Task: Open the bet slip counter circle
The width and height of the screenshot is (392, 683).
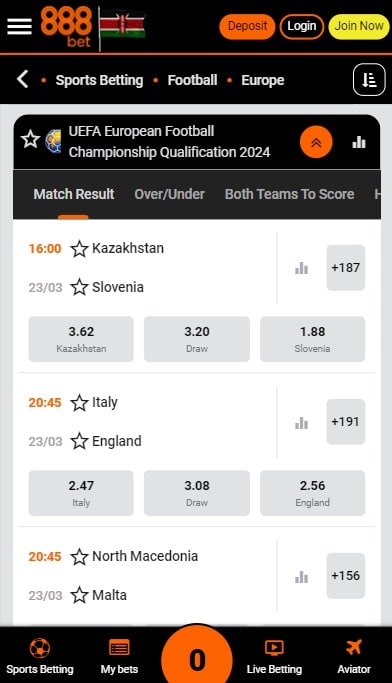Action: (197, 657)
